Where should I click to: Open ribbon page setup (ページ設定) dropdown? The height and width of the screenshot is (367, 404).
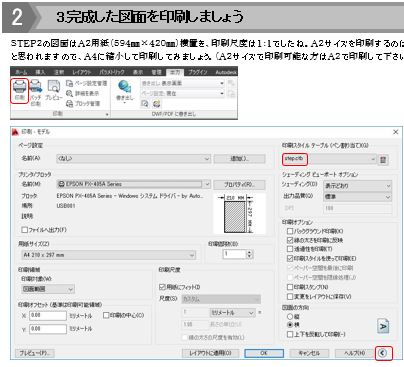point(182,94)
